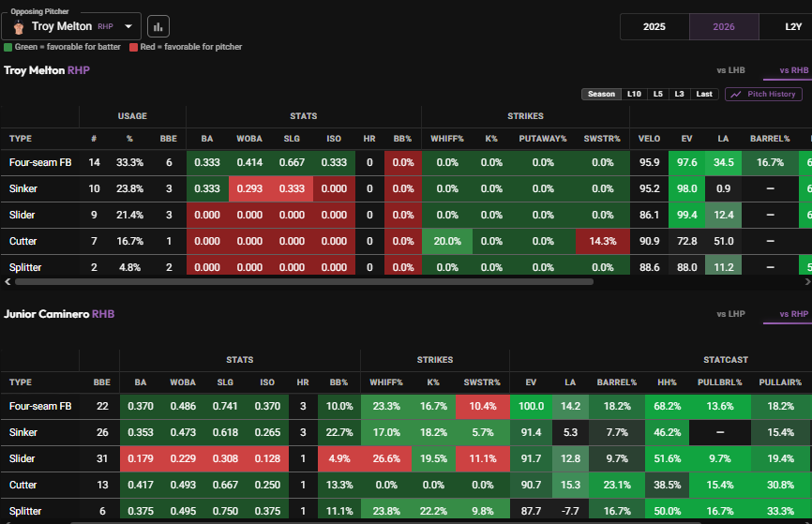
Task: Click Splitter row in Troy Melton table
Action: click(406, 265)
